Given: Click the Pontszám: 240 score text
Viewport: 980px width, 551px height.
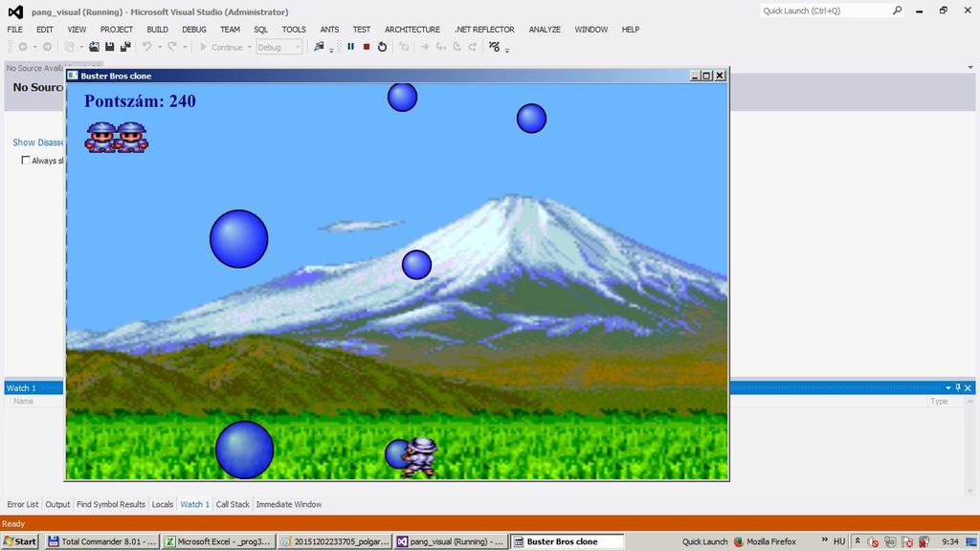Looking at the screenshot, I should point(140,101).
